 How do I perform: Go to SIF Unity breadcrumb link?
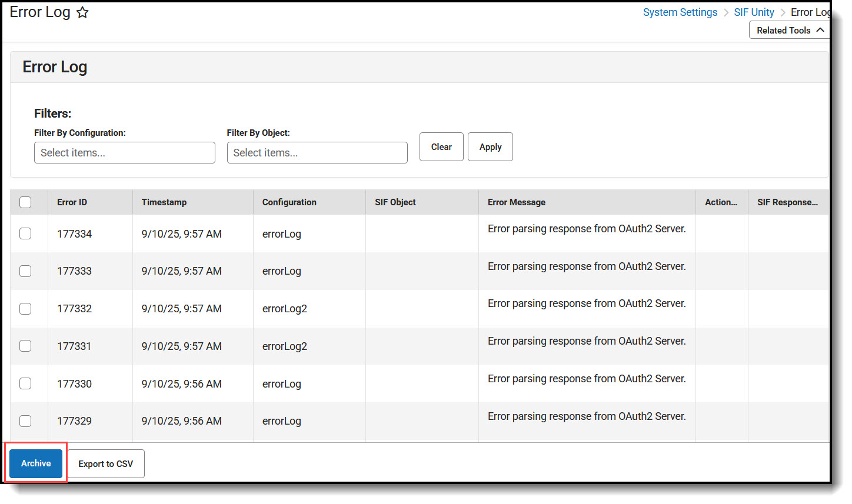(754, 12)
